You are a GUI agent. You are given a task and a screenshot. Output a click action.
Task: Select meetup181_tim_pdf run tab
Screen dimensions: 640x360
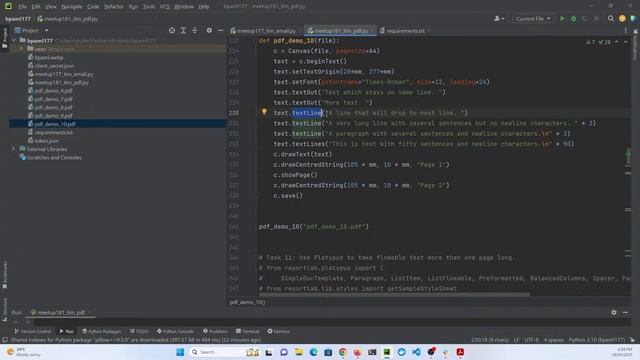pos(60,312)
